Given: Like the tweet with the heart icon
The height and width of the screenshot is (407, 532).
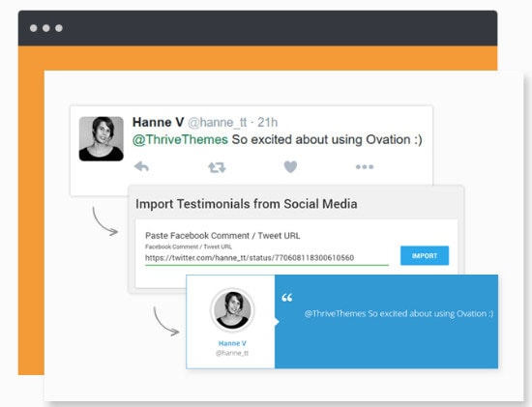Looking at the screenshot, I should pos(290,166).
